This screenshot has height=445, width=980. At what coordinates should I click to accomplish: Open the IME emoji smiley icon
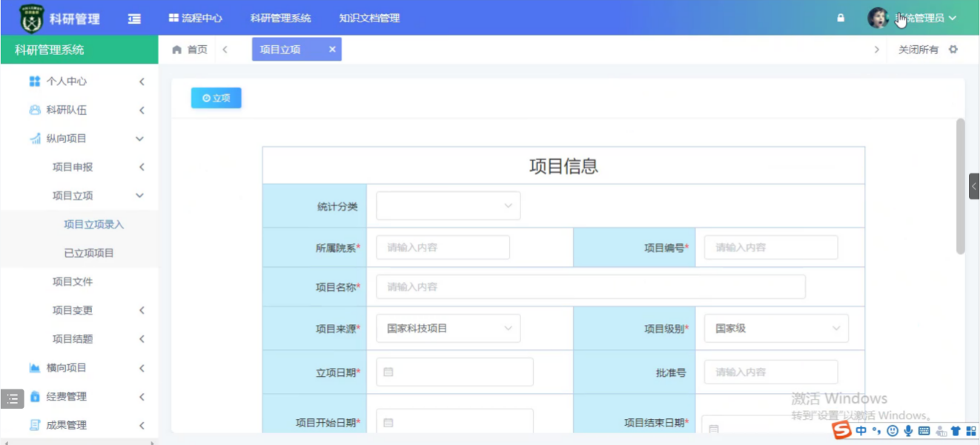tap(893, 431)
